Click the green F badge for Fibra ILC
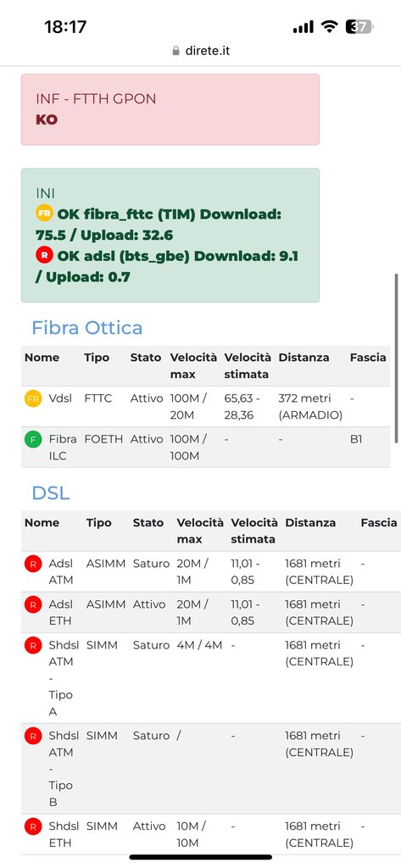This screenshot has width=401, height=868. [33, 440]
